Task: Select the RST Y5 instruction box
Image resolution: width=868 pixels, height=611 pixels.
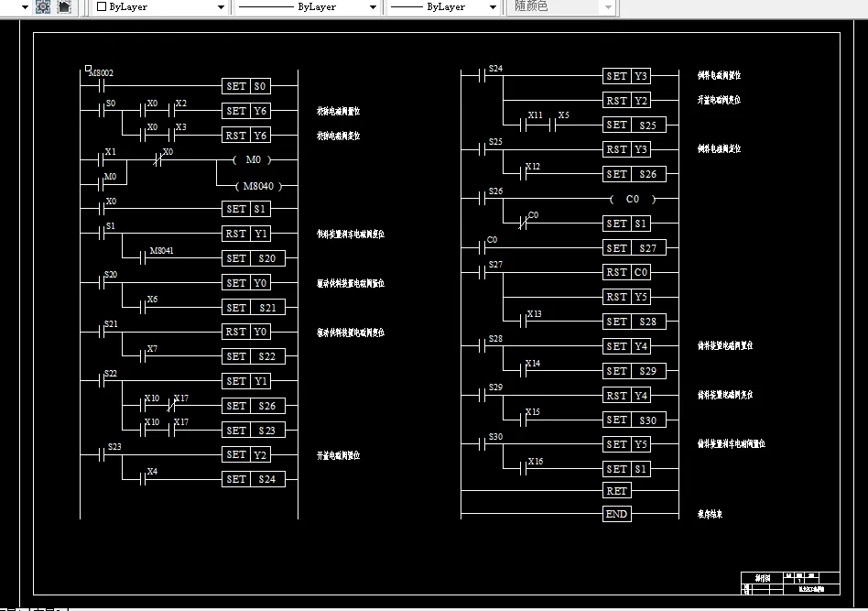Action: 626,297
